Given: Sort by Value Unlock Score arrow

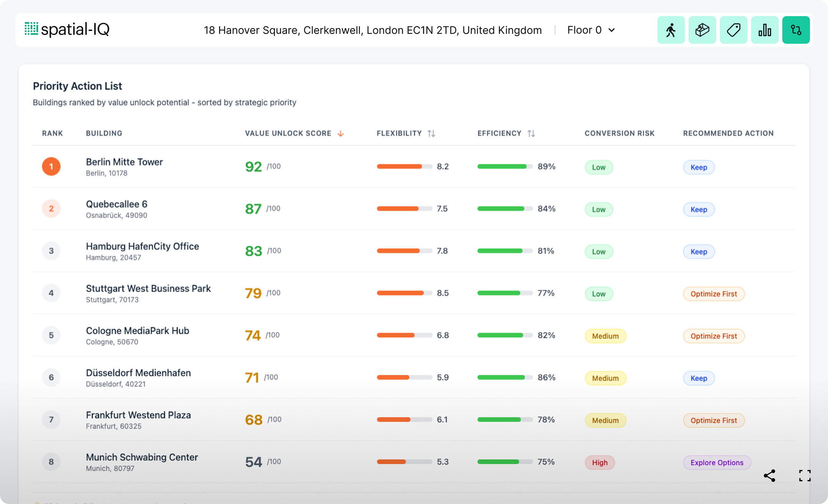Looking at the screenshot, I should 341,133.
